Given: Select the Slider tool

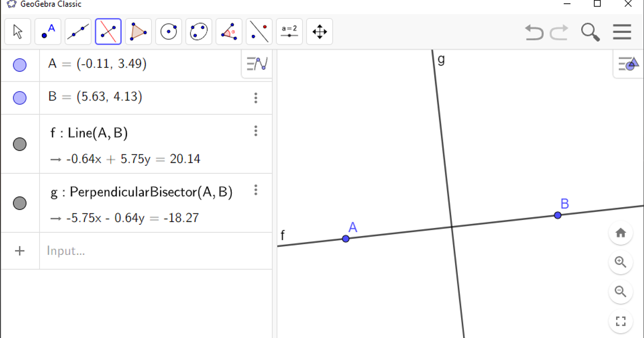Looking at the screenshot, I should [289, 31].
